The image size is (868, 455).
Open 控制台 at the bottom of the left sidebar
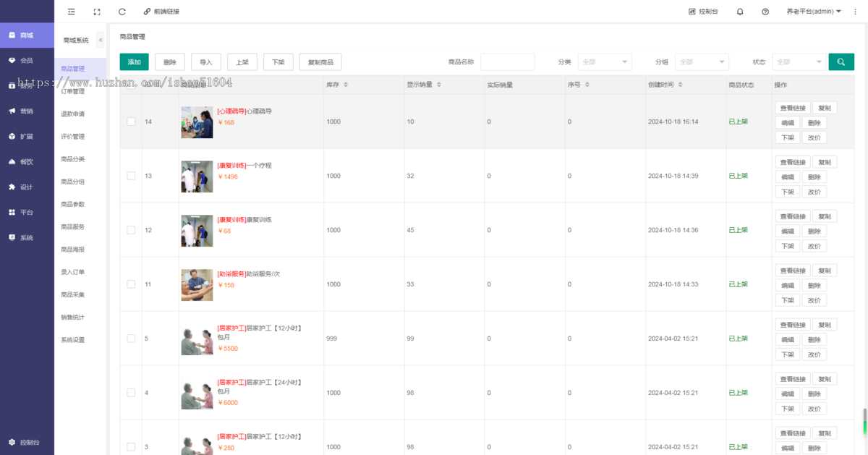[27, 442]
